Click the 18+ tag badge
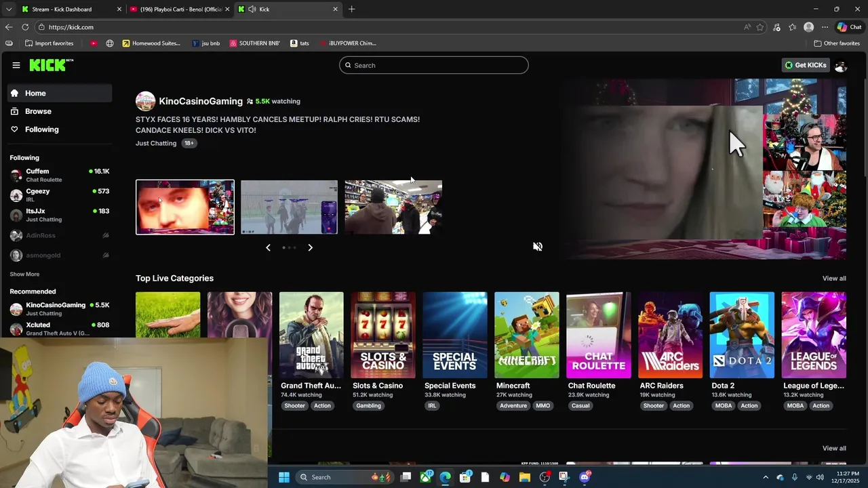 tap(189, 143)
